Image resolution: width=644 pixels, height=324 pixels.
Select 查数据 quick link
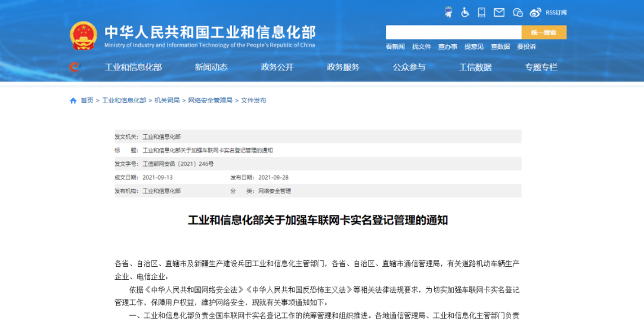pyautogui.click(x=500, y=47)
